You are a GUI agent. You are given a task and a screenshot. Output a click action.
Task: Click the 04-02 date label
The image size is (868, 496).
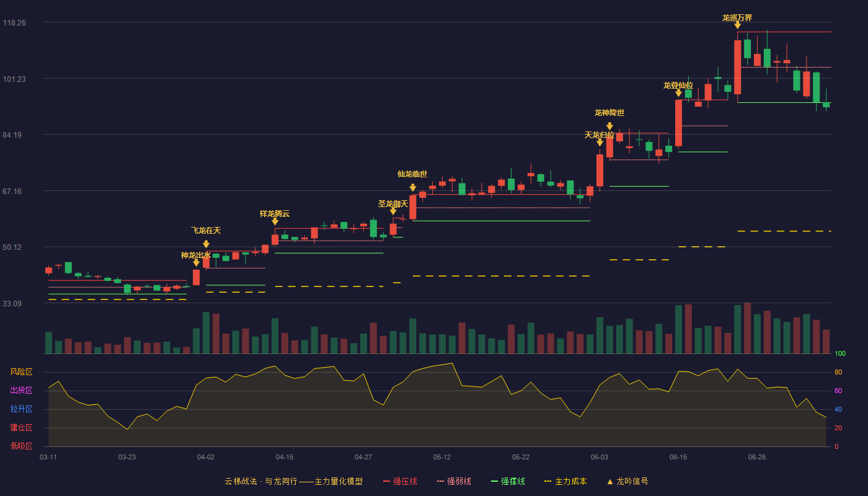206,457
